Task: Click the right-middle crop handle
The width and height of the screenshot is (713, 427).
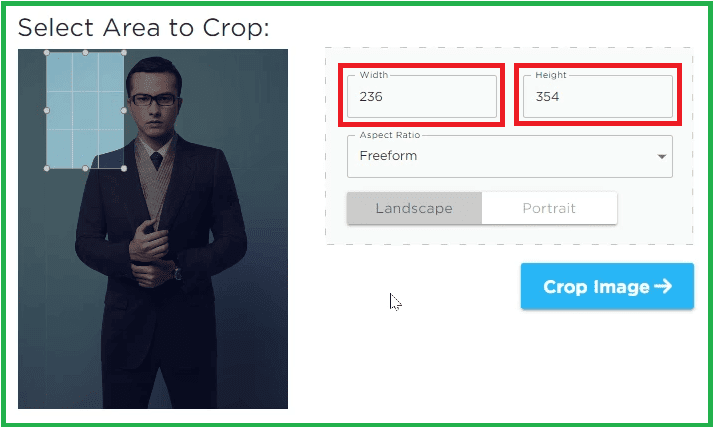Action: [124, 111]
